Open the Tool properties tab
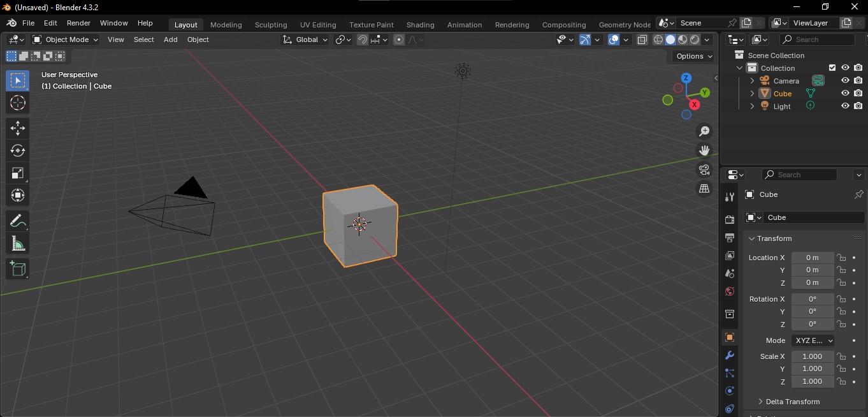This screenshot has width=868, height=417. [x=730, y=197]
